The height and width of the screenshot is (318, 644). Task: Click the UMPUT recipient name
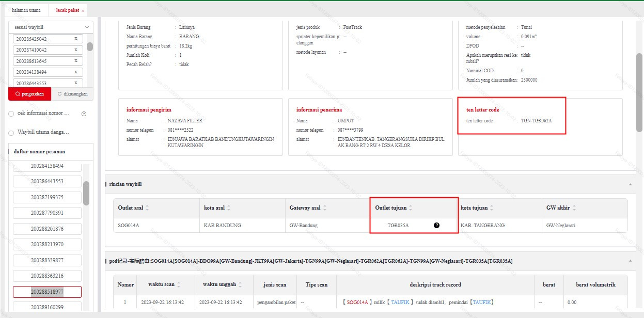tap(346, 121)
